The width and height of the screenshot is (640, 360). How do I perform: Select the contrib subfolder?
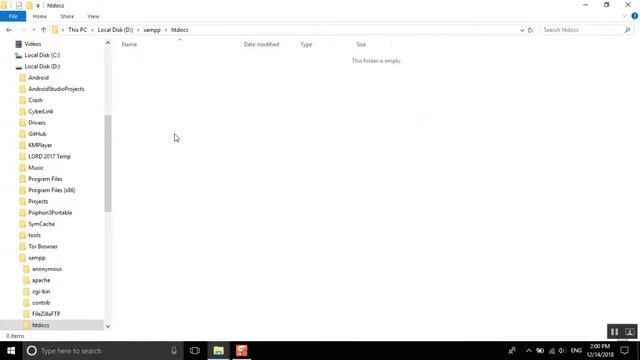pos(41,303)
